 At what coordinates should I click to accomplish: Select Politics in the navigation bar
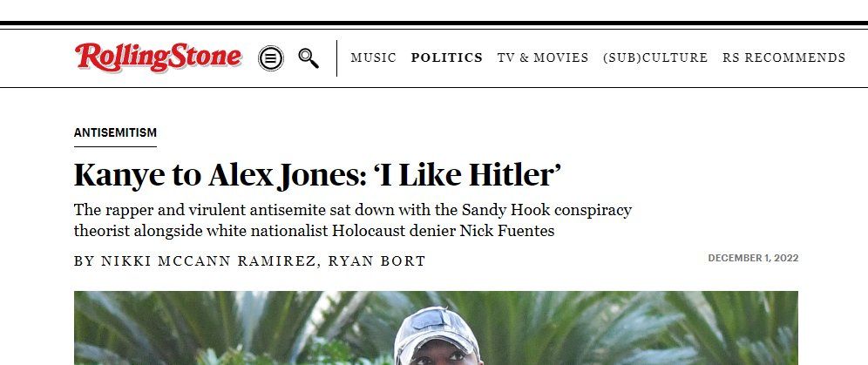coord(446,58)
